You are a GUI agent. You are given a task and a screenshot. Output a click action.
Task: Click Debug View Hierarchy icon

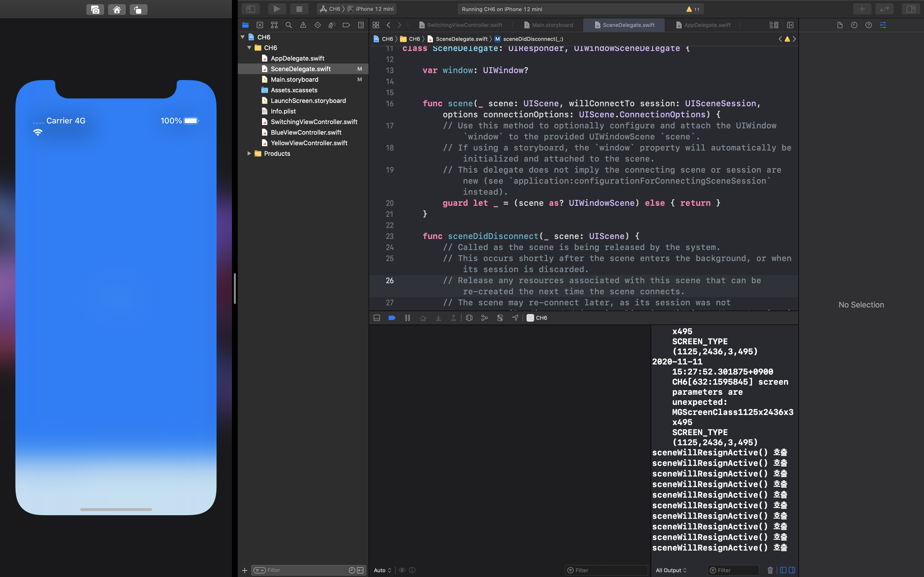click(x=469, y=318)
